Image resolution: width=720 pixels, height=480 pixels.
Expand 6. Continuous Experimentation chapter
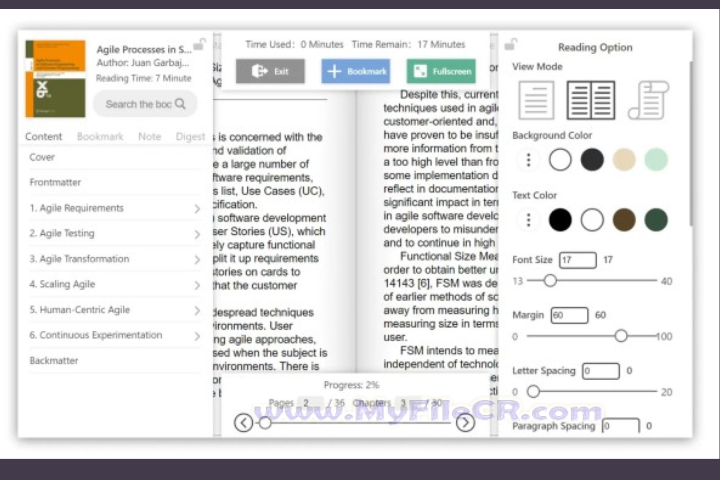(197, 336)
